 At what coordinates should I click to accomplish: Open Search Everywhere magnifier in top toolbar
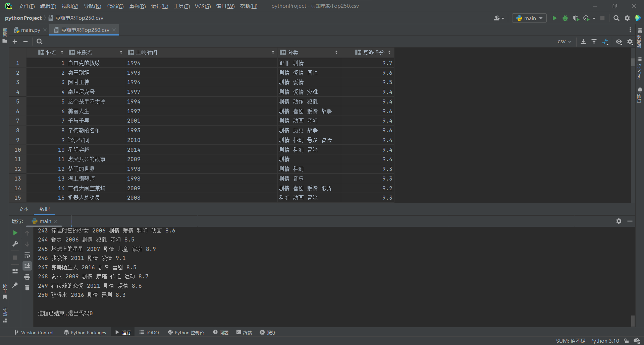[616, 18]
